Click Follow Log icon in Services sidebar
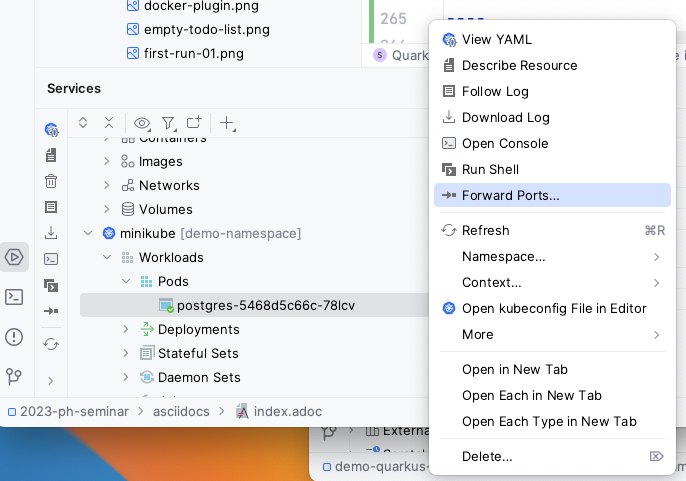Screen dimensions: 686x481 (51, 207)
